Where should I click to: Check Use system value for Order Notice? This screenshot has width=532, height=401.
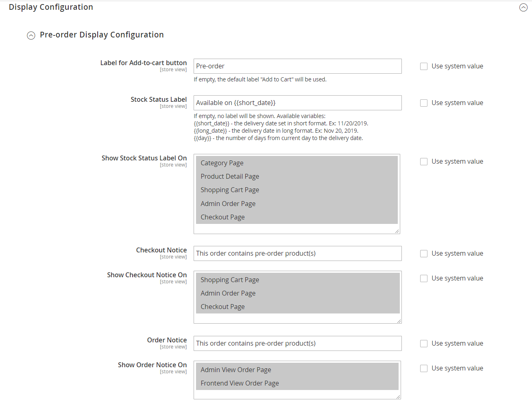click(x=424, y=344)
